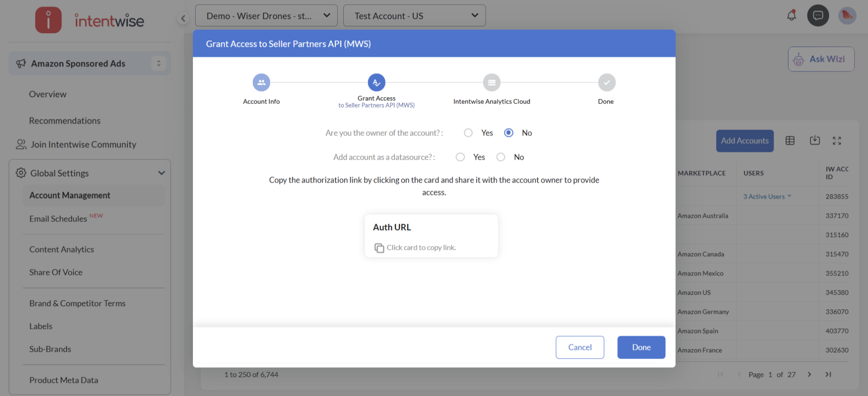The image size is (868, 396).
Task: Click the Done step checkmark icon
Action: coord(607,83)
